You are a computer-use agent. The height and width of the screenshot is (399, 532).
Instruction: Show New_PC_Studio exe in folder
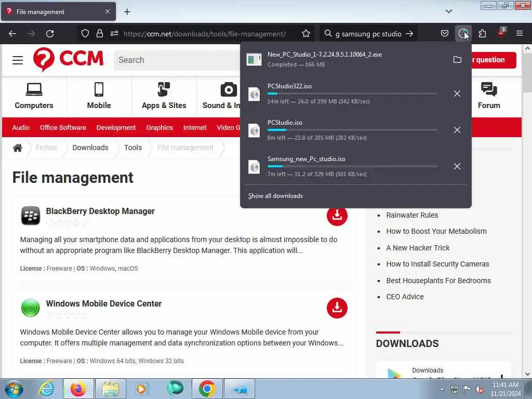pos(457,60)
